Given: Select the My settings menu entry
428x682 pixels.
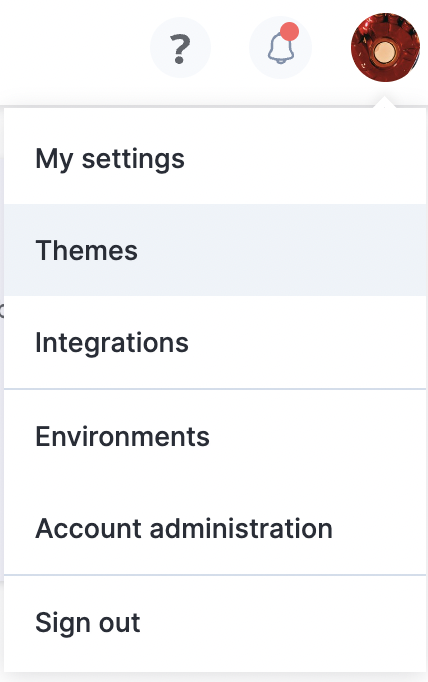Looking at the screenshot, I should click(215, 158).
